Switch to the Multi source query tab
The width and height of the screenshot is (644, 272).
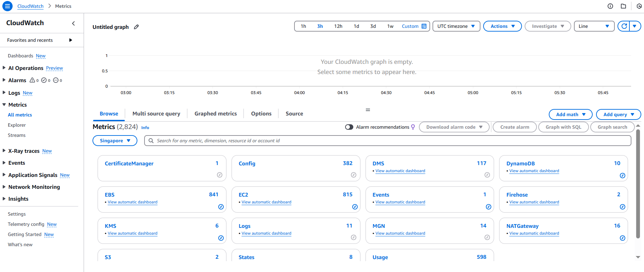point(156,114)
